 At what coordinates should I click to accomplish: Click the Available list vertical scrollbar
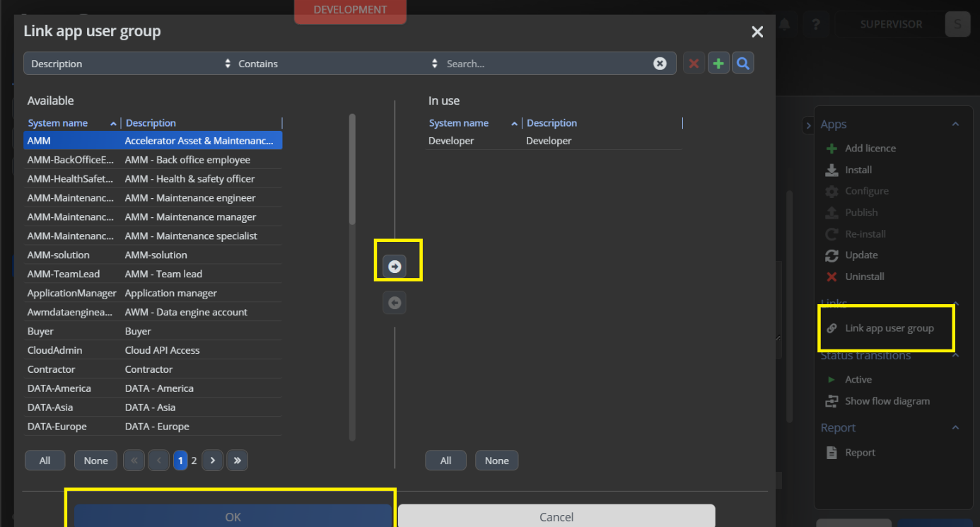pyautogui.click(x=352, y=170)
